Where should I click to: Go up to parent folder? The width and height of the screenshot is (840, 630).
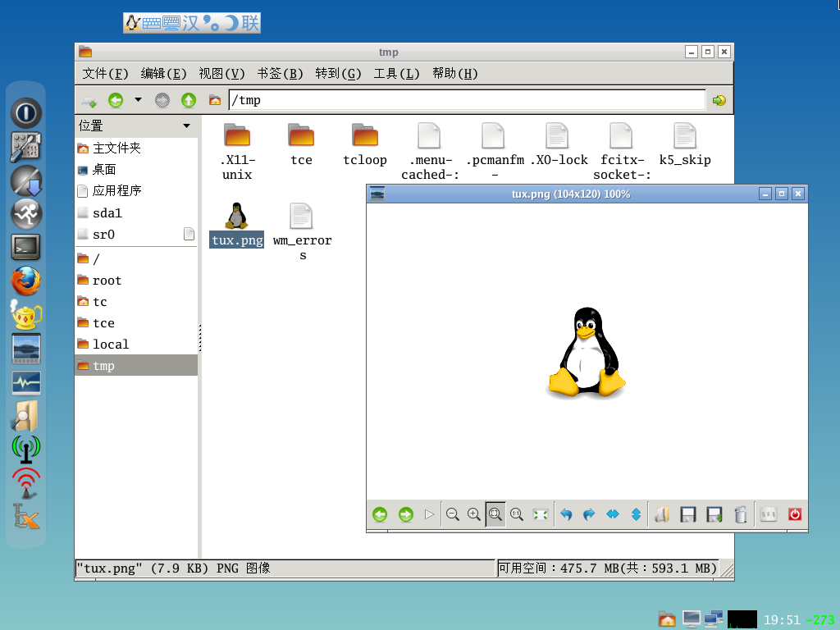coord(189,100)
